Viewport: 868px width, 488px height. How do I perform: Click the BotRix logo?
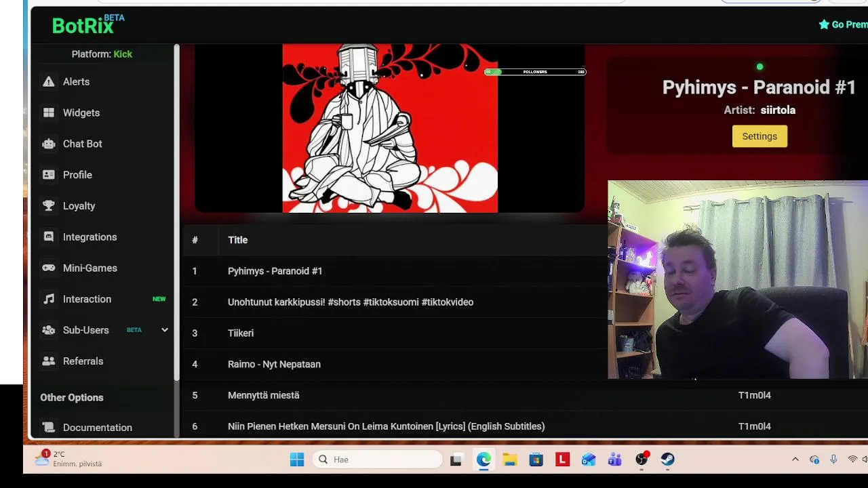88,24
